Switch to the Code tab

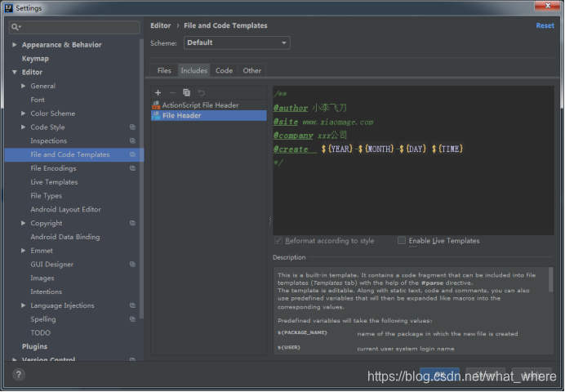pos(224,70)
